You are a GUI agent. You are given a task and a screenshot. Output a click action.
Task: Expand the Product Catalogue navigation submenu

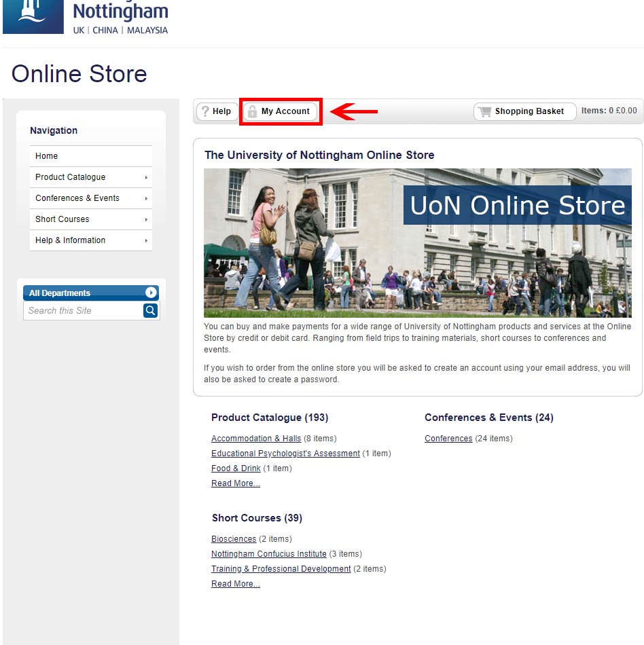pos(146,177)
